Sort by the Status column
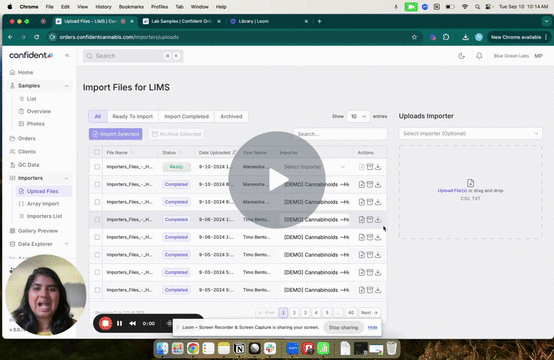554x360 pixels. (172, 153)
